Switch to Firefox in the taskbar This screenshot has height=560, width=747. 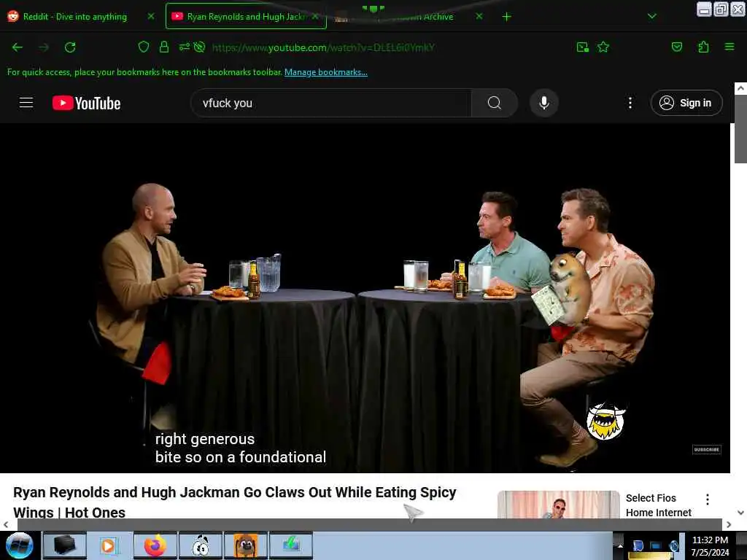tap(155, 545)
